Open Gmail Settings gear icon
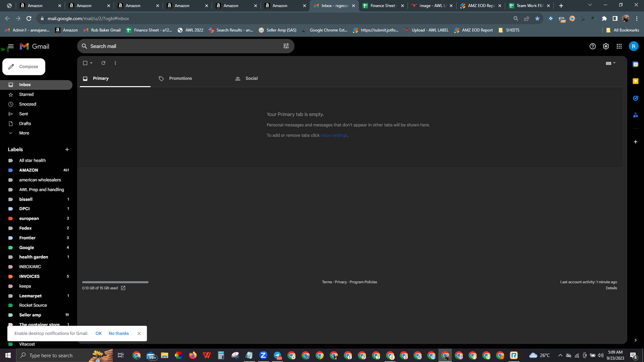The height and width of the screenshot is (362, 644). (x=606, y=46)
